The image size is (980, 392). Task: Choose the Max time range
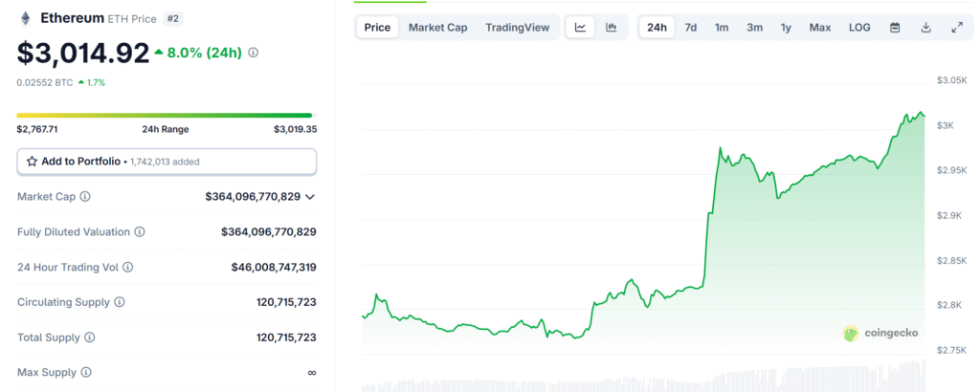point(819,28)
